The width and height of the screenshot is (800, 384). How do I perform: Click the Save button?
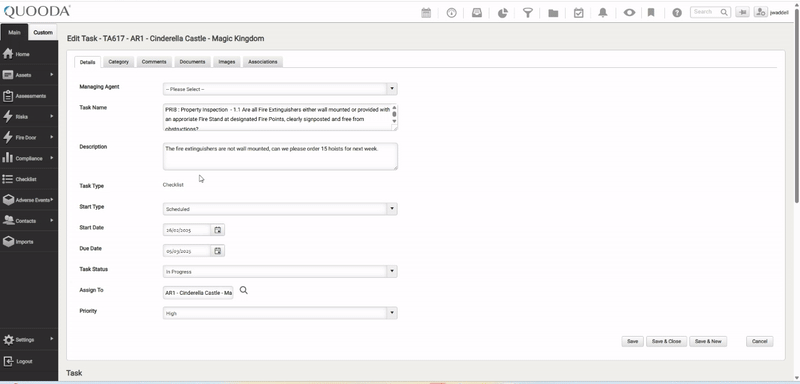[x=632, y=341]
